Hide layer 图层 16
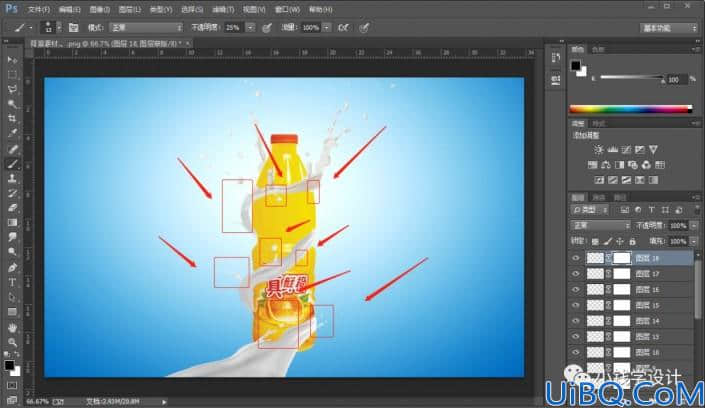 tap(576, 290)
